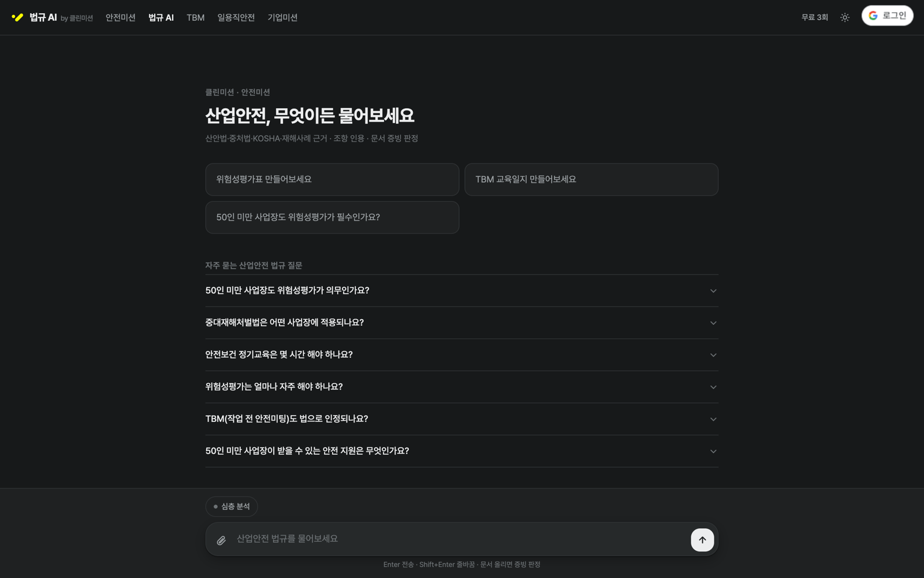Click the 산업안전, 무엇이든 물어보세요 headline

coord(310,116)
